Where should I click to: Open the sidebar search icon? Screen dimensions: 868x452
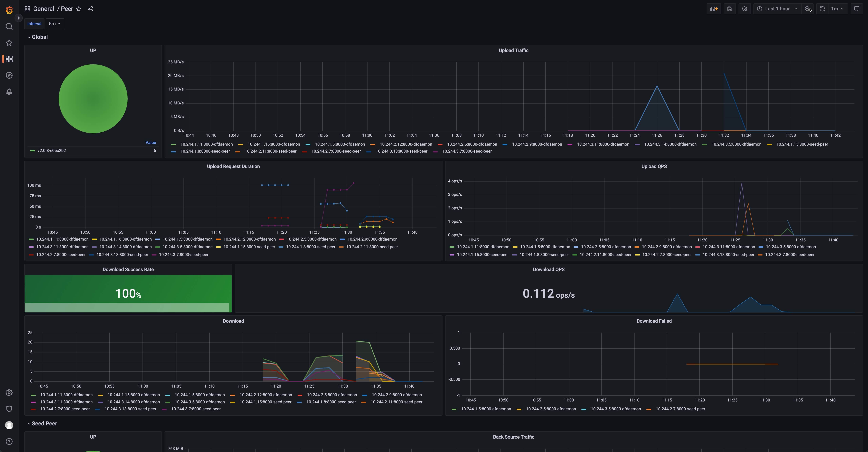click(x=9, y=27)
